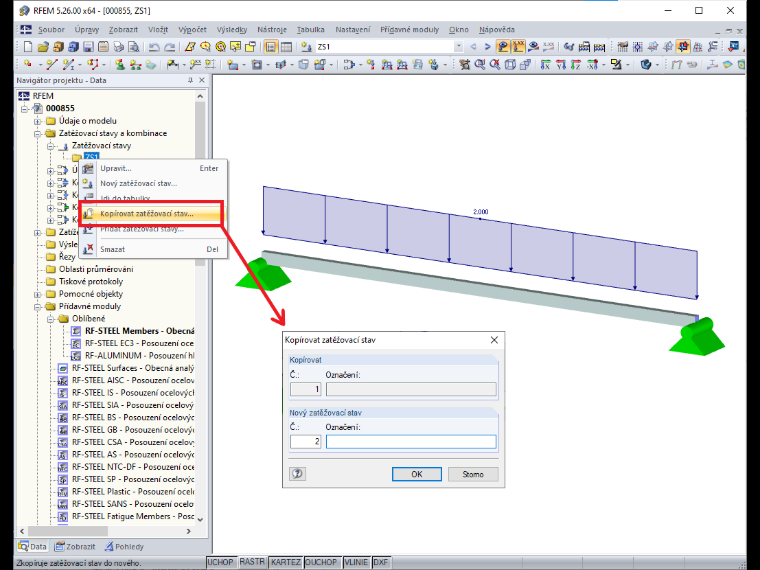Toggle the project navigator panel toolbar button
760x570 pixels.
click(271, 47)
